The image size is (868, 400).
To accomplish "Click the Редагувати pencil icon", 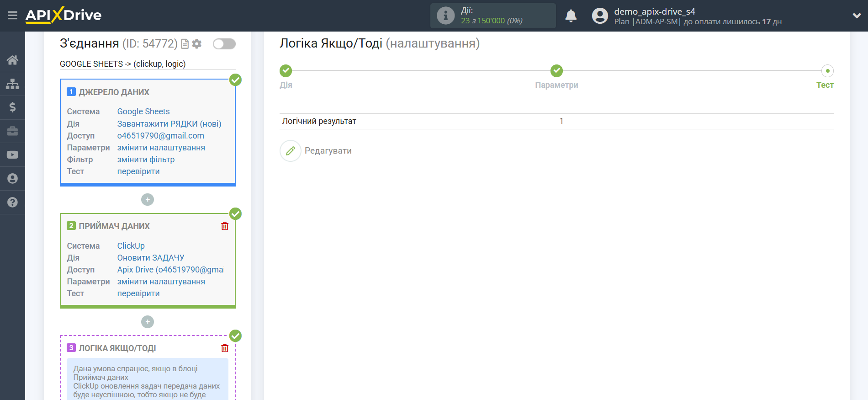I will tap(291, 151).
